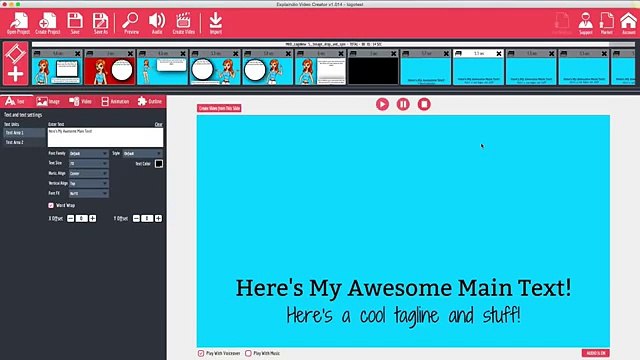Open the Vertical Align dropdown
The width and height of the screenshot is (640, 360).
[89, 183]
